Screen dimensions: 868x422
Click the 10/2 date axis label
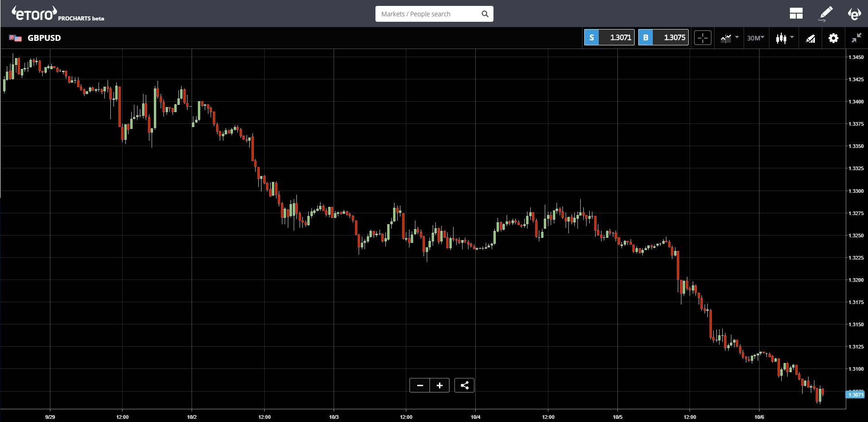click(192, 417)
